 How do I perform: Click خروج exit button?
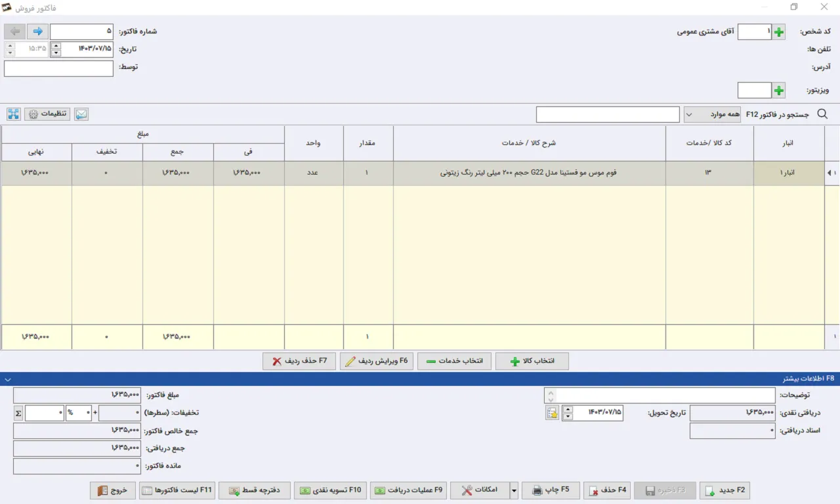[113, 490]
